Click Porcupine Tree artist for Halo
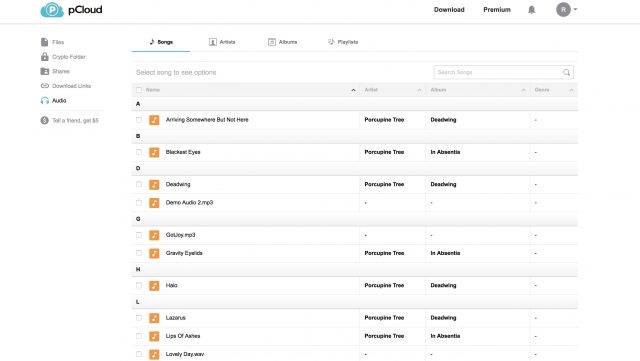Image resolution: width=640 pixels, height=361 pixels. 384,285
